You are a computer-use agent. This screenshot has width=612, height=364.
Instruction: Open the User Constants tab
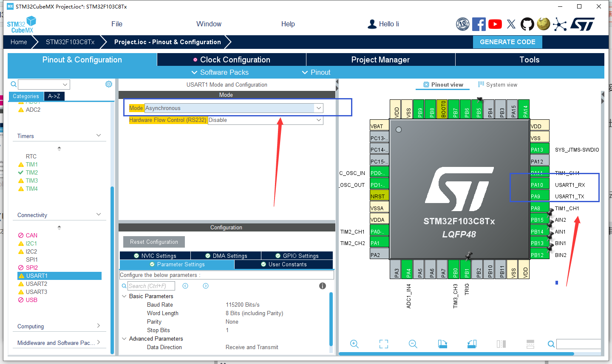(x=284, y=264)
